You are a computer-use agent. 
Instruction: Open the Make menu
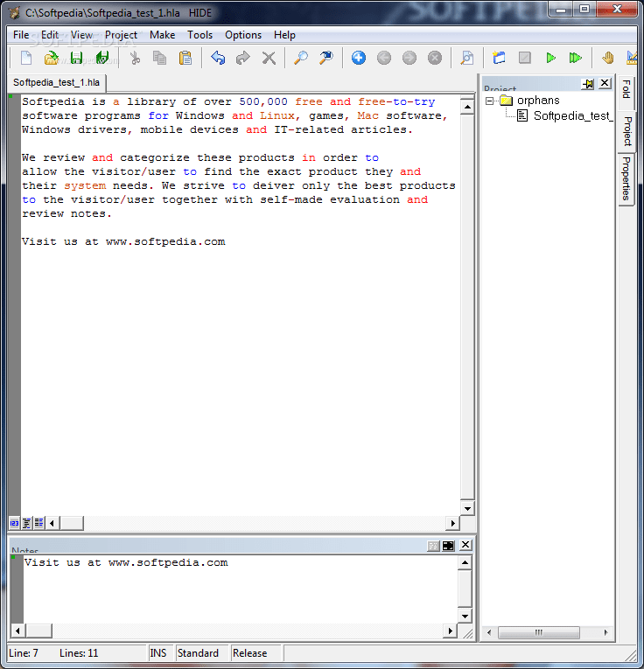click(162, 35)
